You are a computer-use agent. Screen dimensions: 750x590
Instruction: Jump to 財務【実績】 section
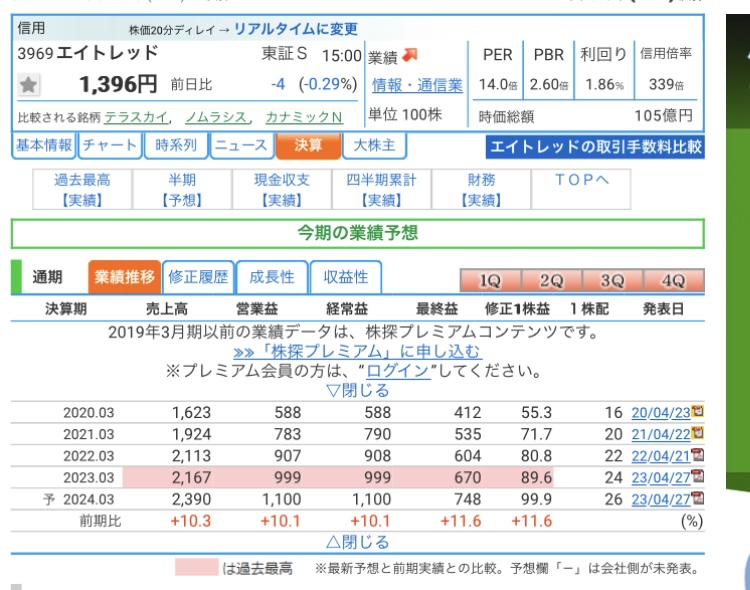[x=481, y=189]
